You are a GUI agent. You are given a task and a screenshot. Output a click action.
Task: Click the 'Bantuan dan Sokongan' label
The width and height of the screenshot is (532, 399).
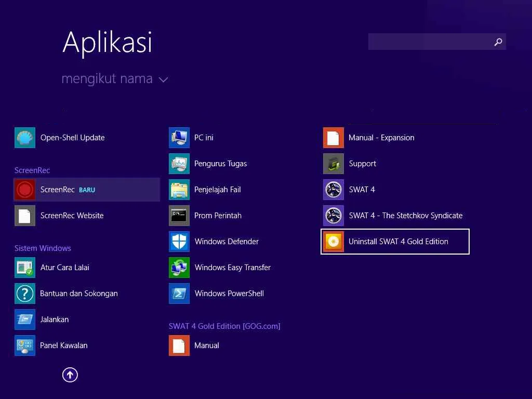79,294
